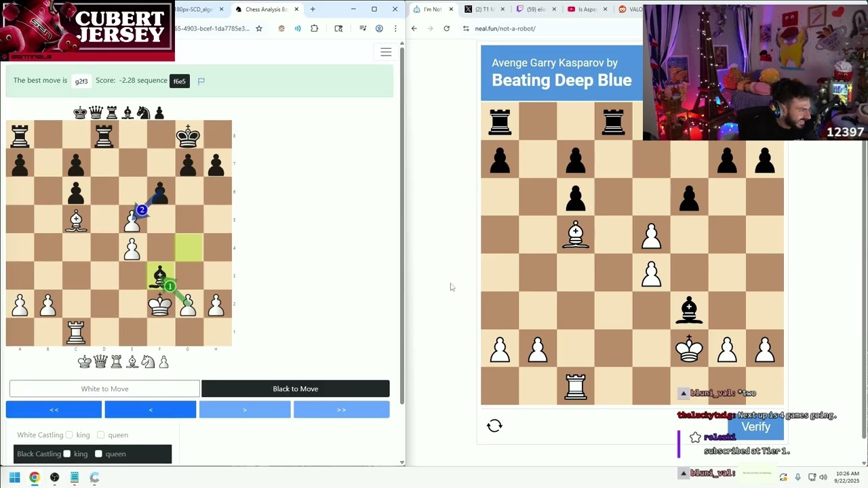The height and width of the screenshot is (488, 868).
Task: Jump to last move with >> button
Action: pos(342,409)
